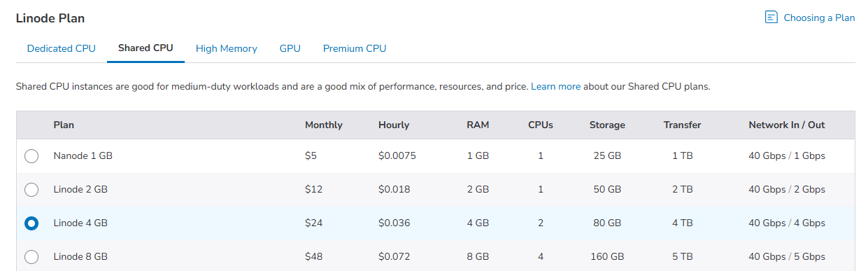
Task: Click the 80 GB storage value
Action: pyautogui.click(x=607, y=223)
